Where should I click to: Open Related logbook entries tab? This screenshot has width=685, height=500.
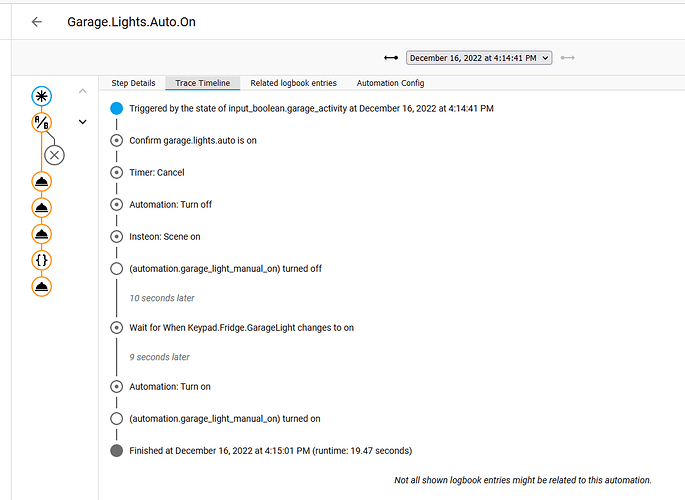pyautogui.click(x=293, y=83)
